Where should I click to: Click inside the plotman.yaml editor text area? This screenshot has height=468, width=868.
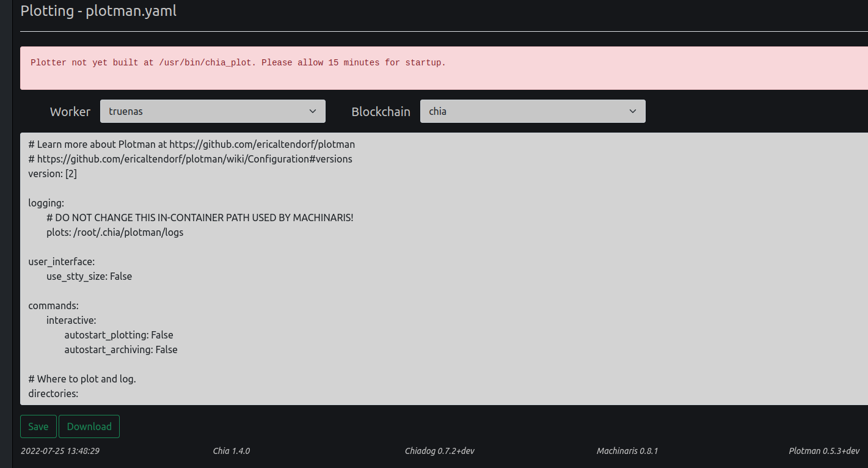(x=444, y=269)
